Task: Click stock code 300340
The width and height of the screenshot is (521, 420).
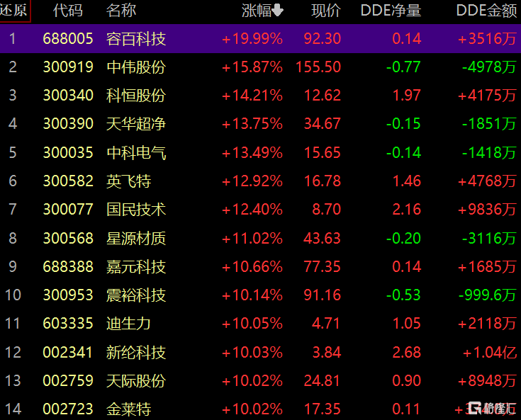Action: pyautogui.click(x=68, y=96)
